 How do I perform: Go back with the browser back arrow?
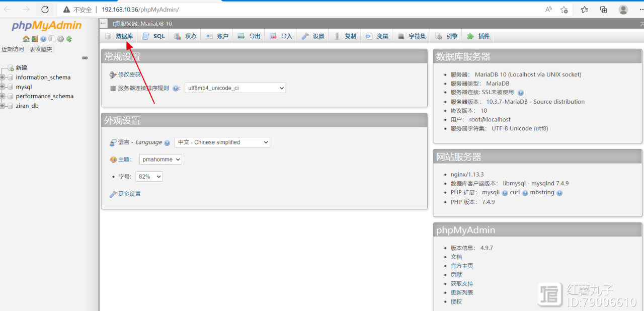(x=8, y=10)
